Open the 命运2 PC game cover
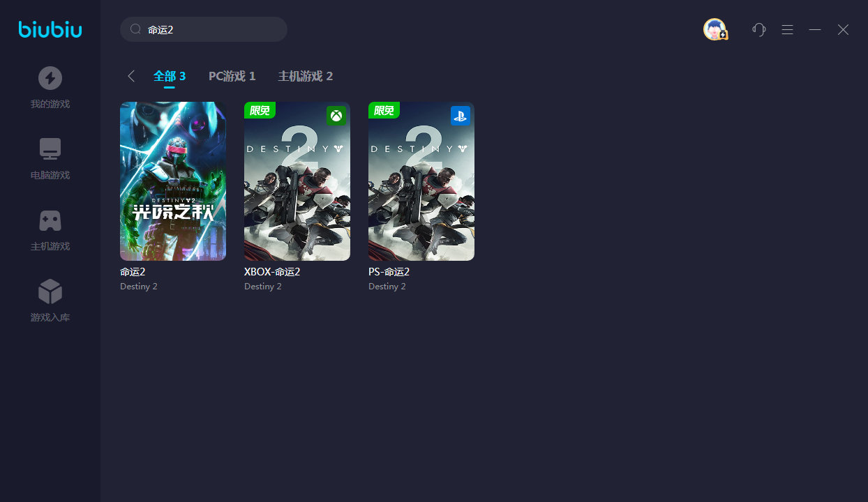Viewport: 868px width, 502px height. tap(173, 181)
